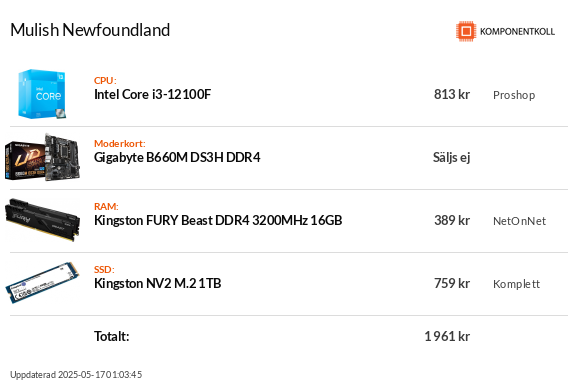Click the 813 kr CPU price
This screenshot has width=577, height=388.
pyautogui.click(x=452, y=95)
